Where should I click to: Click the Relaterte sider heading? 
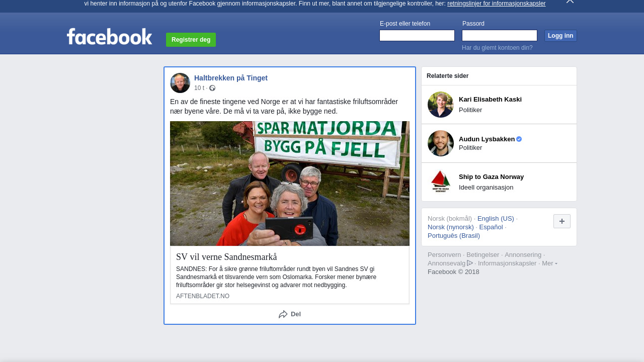pyautogui.click(x=448, y=76)
